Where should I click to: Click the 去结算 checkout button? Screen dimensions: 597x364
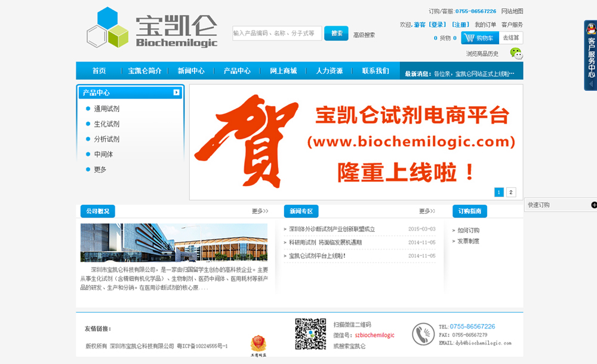pyautogui.click(x=511, y=38)
